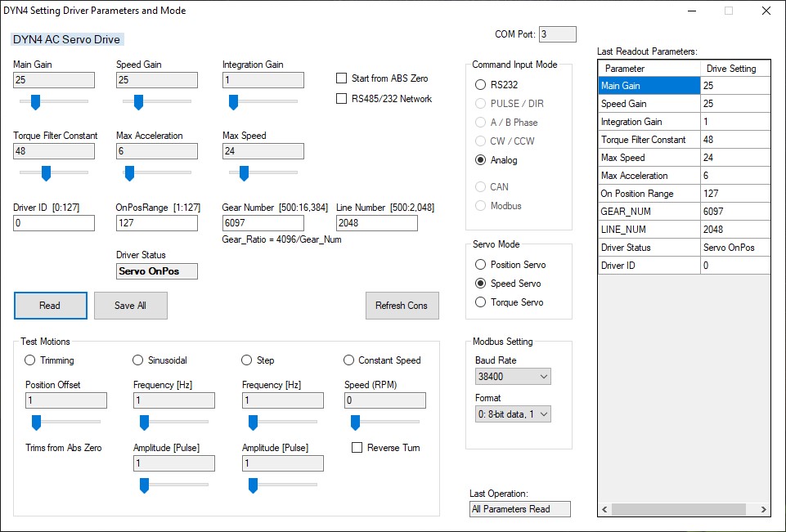Select the Sinusoidal test motion
The width and height of the screenshot is (786, 532).
pos(159,360)
